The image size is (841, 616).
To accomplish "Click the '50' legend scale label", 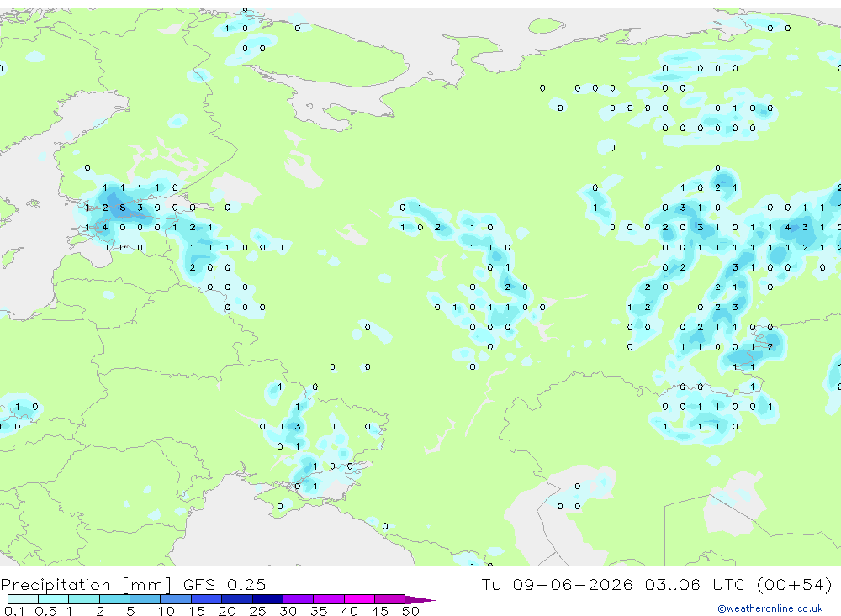I will click(410, 611).
